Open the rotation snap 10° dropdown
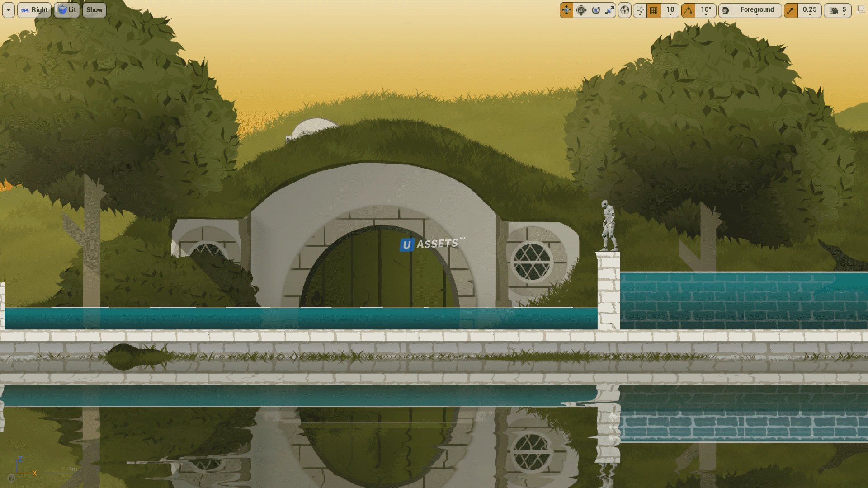This screenshot has height=488, width=868. point(706,10)
